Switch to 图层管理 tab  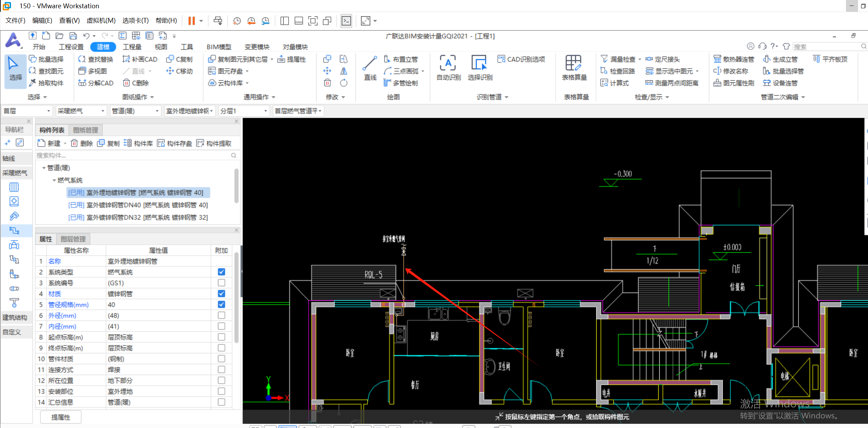pos(73,239)
